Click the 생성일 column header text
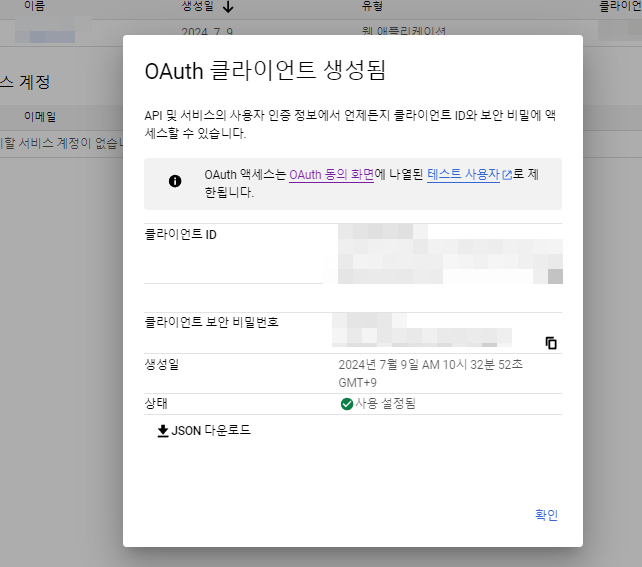 tap(198, 6)
